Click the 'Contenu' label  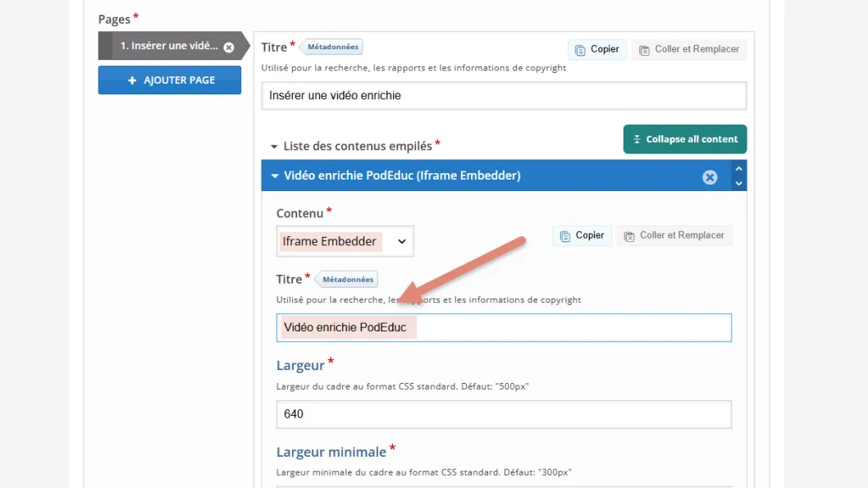[x=299, y=213]
